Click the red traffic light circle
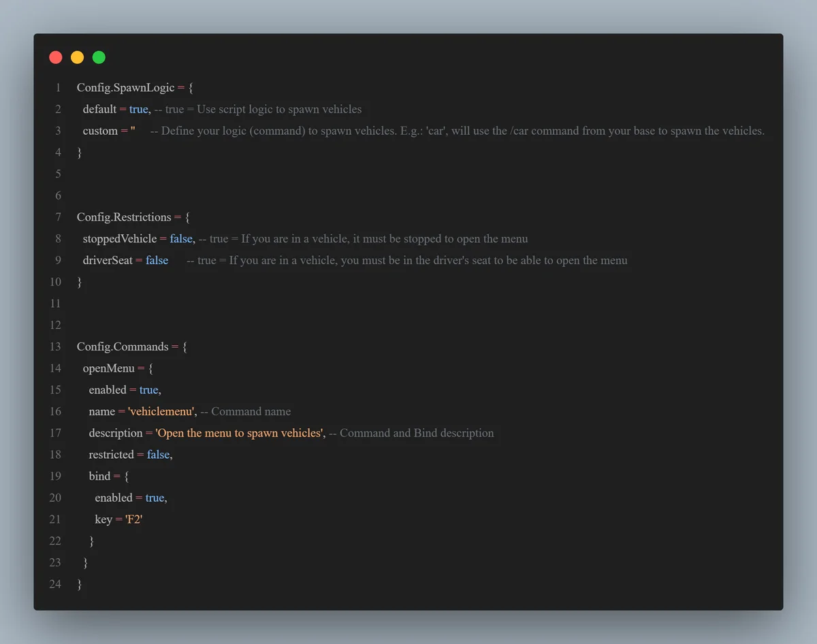Screen dimensions: 817x644 click(55, 57)
